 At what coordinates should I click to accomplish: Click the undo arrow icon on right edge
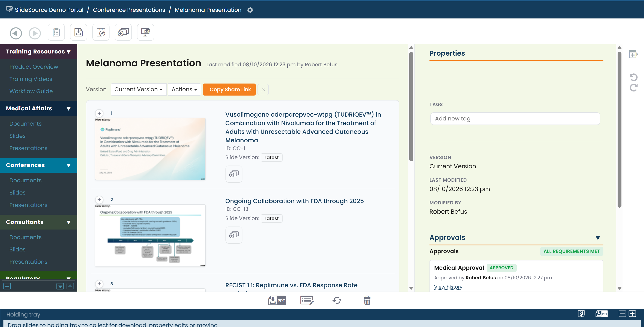pos(633,77)
